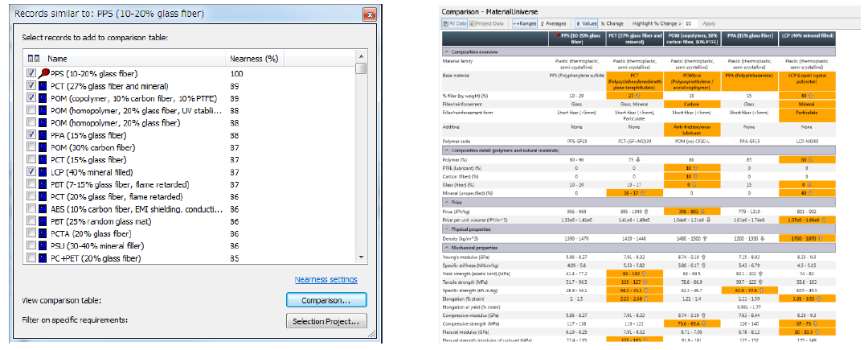
Task: Click the PSU (30-40% mineral filler) record name
Action: (96, 246)
